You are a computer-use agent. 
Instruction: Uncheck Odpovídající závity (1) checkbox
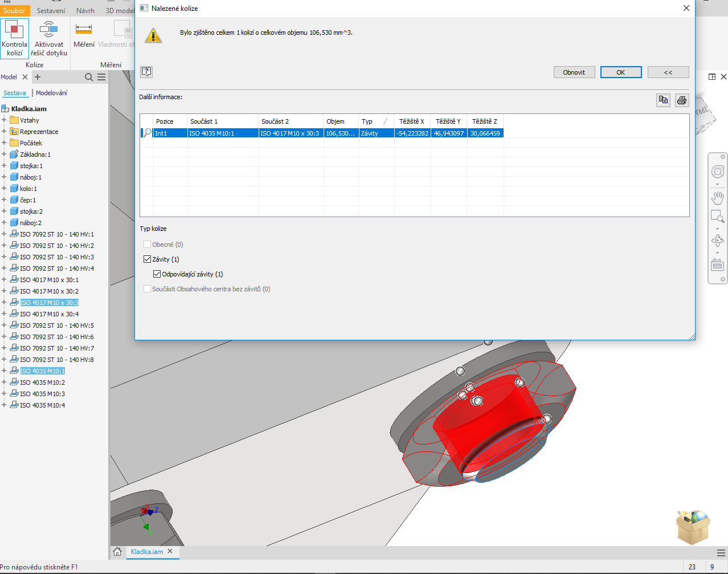157,274
